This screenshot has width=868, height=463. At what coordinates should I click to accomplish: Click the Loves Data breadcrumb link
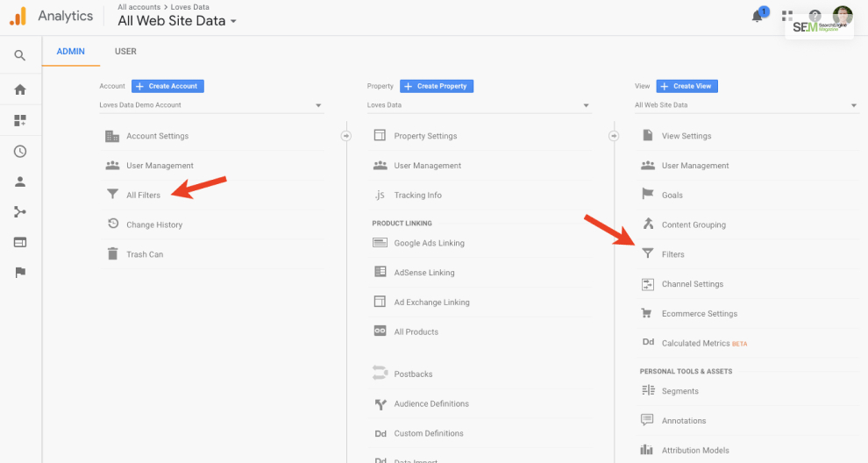point(190,7)
